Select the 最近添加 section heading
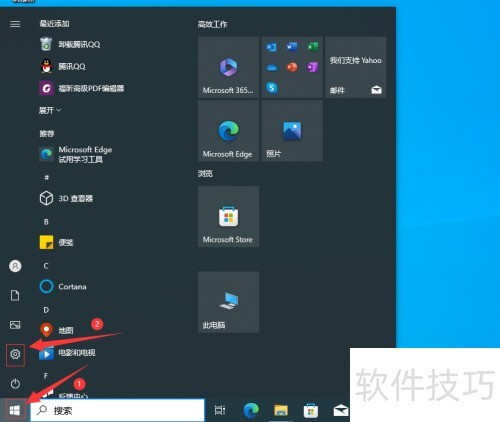This screenshot has height=422, width=500. pyautogui.click(x=54, y=24)
